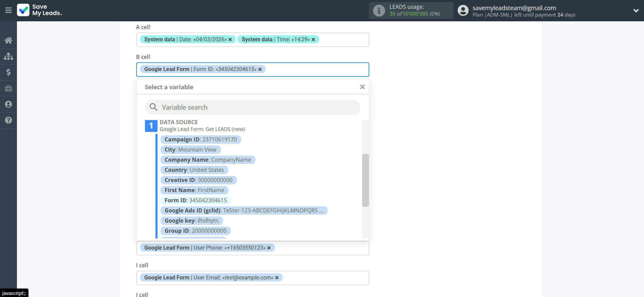
Task: Remove System data Date tag
Action: (x=230, y=40)
